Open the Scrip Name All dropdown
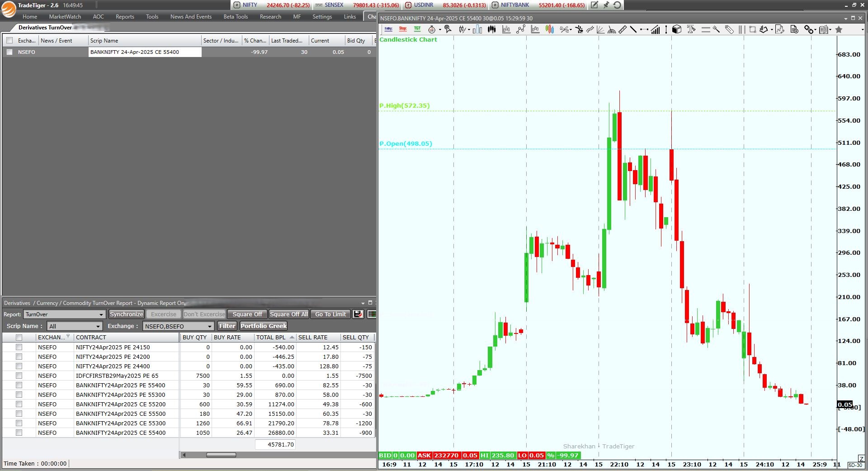 [x=75, y=326]
